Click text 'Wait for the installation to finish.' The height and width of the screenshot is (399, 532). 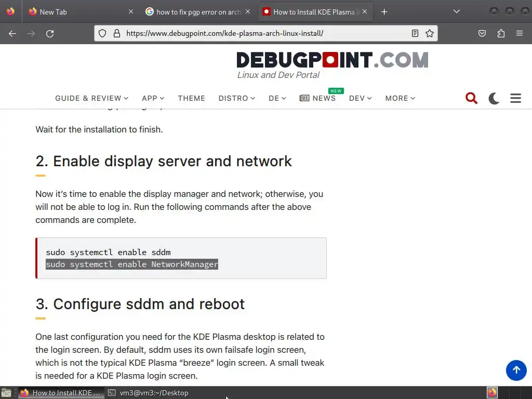[99, 129]
